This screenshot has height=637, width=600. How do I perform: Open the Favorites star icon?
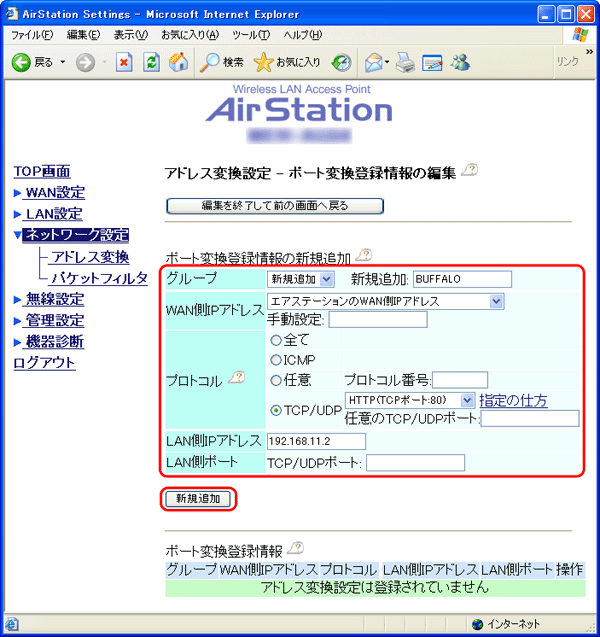point(263,63)
